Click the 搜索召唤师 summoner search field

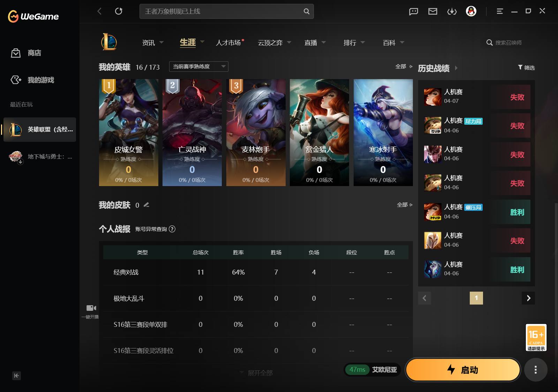click(508, 43)
